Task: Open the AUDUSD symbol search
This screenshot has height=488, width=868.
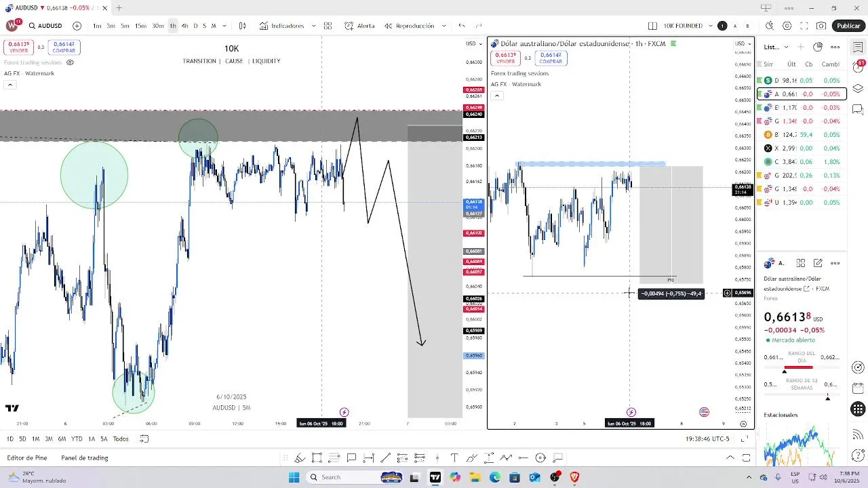Action: (x=46, y=26)
